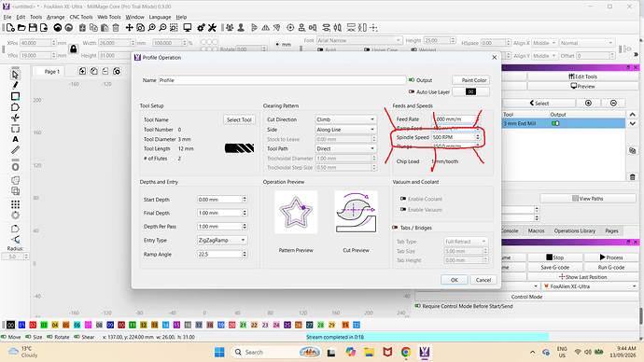The width and height of the screenshot is (644, 362).
Task: Select the yellow 04 palette color
Action: 55,325
